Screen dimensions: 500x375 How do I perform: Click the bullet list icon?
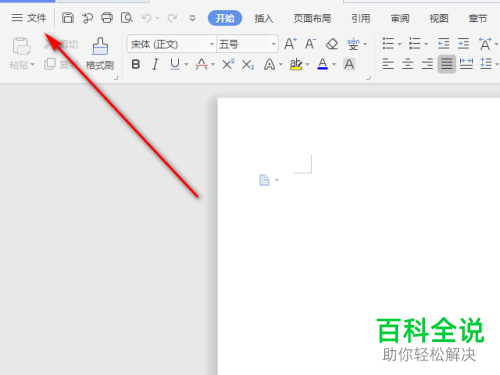pos(388,44)
